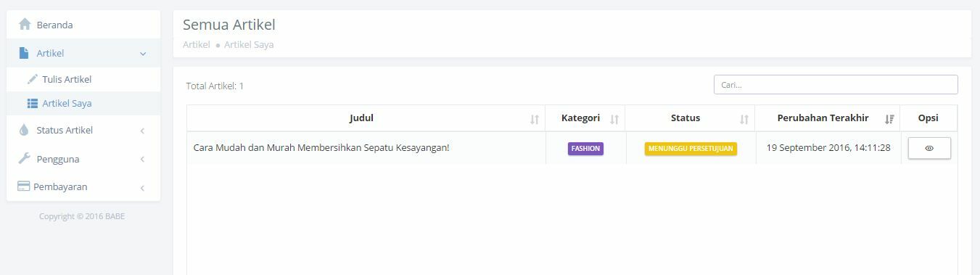Screen dimensions: 980x275
Task: Click the wrench icon for Pengguna
Action: tap(24, 159)
